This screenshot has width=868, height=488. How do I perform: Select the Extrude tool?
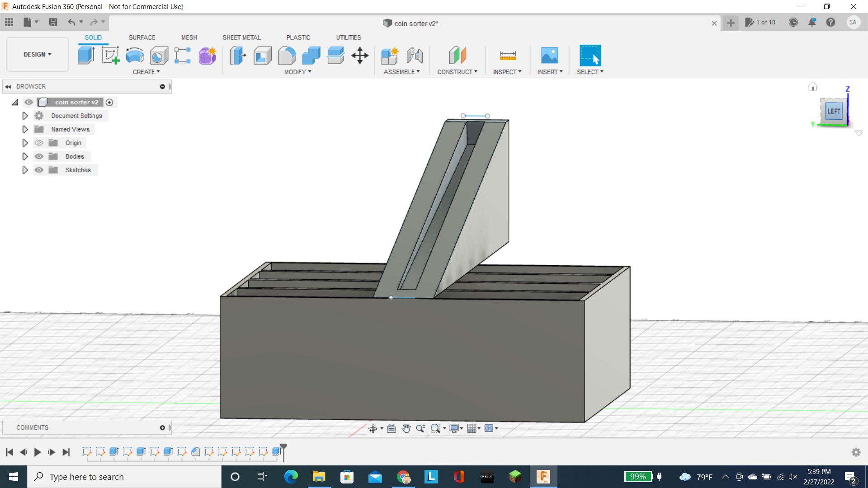[86, 55]
